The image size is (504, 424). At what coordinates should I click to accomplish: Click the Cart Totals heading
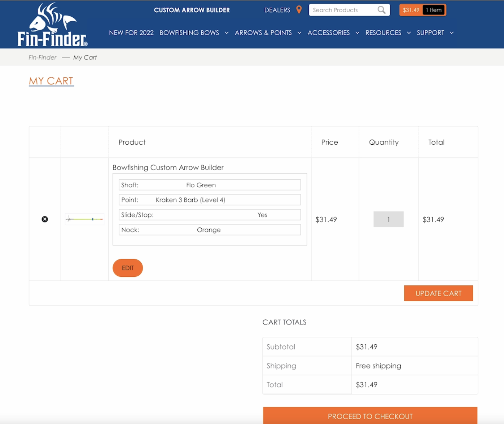point(284,322)
